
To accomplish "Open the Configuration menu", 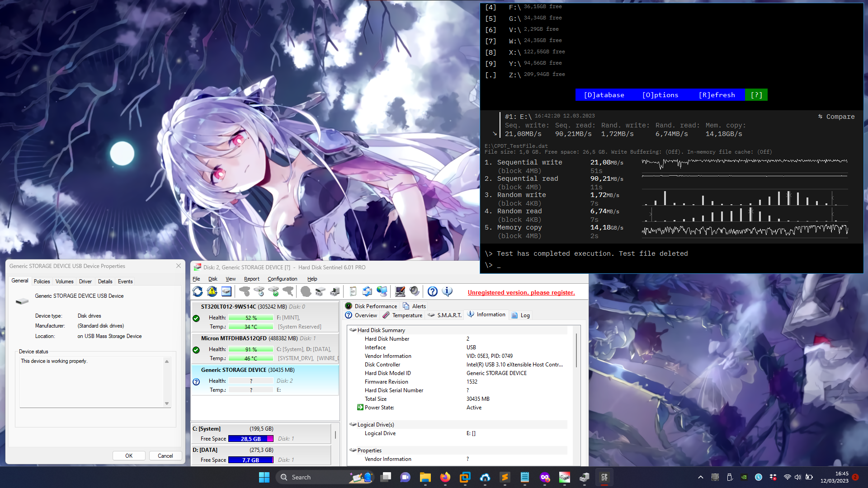I will (283, 279).
